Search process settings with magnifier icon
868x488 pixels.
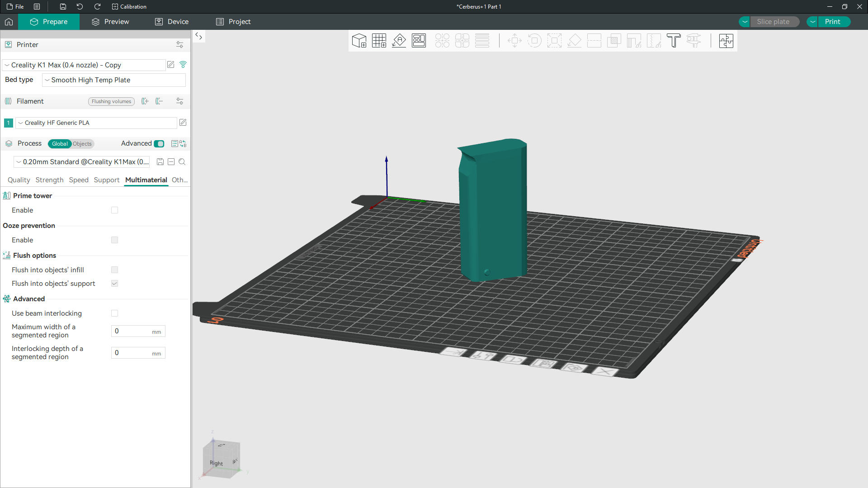coord(182,162)
